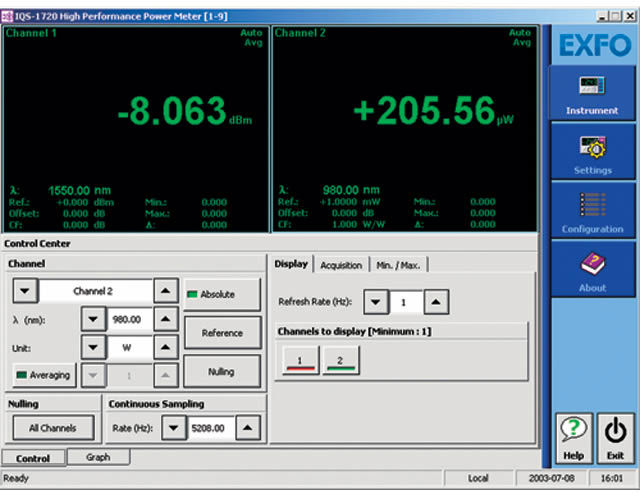Step the Unit selector down
The image size is (640, 496).
pyautogui.click(x=93, y=347)
